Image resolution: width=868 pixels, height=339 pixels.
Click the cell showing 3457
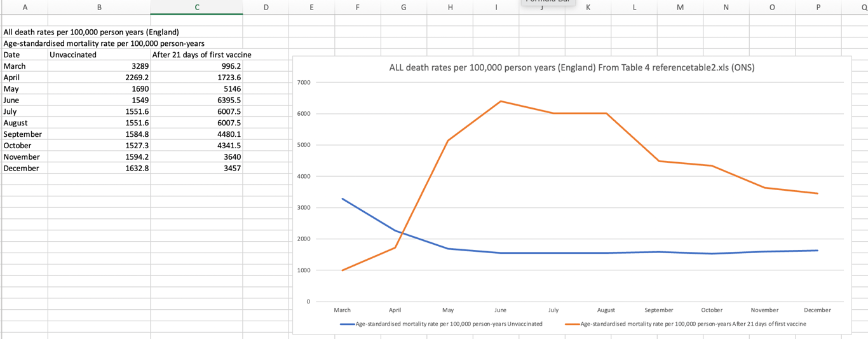pos(196,168)
